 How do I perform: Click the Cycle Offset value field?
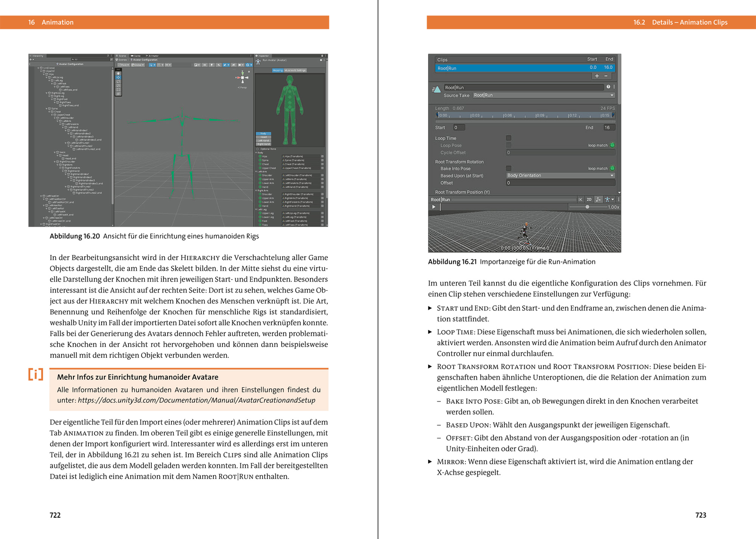pos(560,152)
